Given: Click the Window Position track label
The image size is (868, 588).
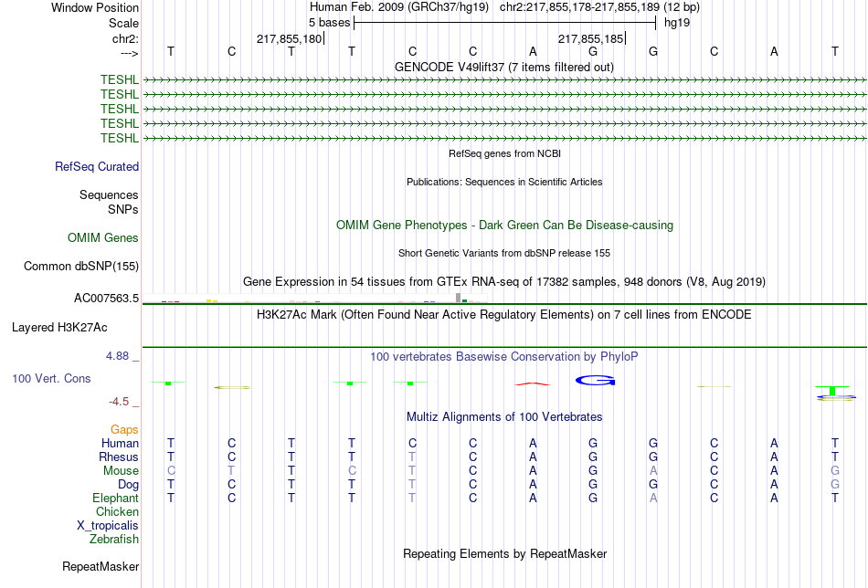Looking at the screenshot, I should [x=95, y=7].
